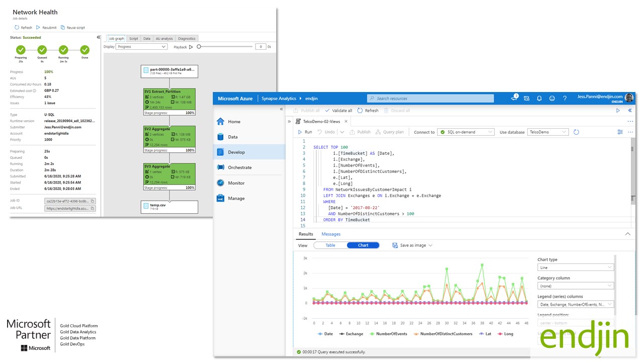Click the Reuse script icon in Network Health
The image size is (644, 362).
62,28
